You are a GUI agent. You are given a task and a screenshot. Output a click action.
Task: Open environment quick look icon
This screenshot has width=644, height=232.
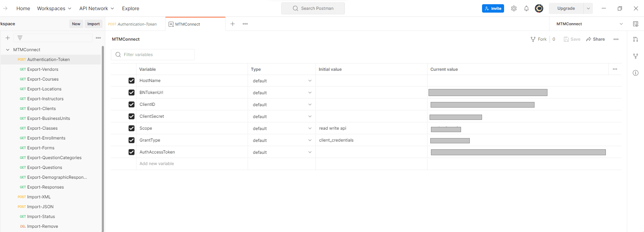click(x=636, y=24)
